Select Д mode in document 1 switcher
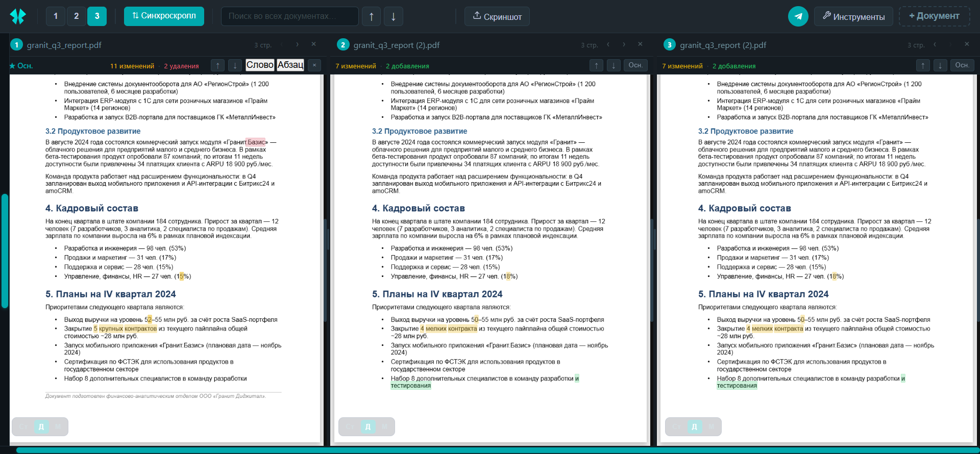980x454 pixels. click(41, 426)
